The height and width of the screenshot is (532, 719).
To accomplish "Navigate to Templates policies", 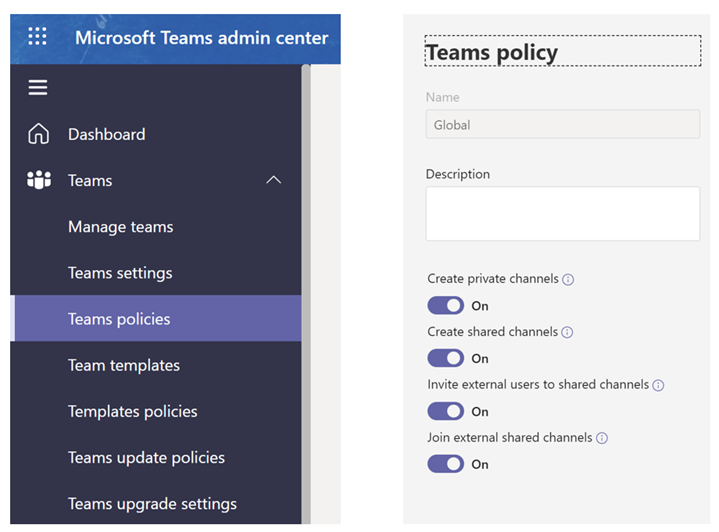I will [156, 411].
